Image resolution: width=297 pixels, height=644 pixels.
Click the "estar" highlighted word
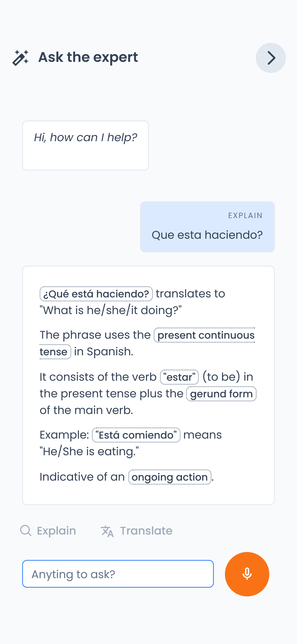pos(179,377)
